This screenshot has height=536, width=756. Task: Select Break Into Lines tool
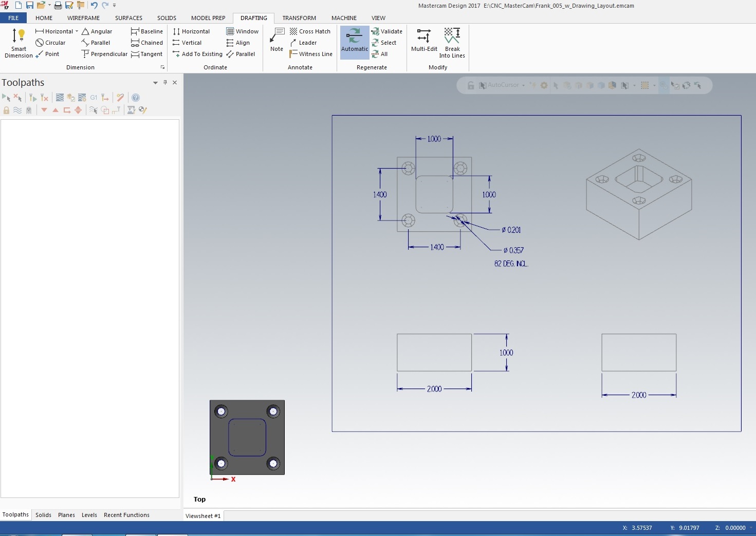pyautogui.click(x=452, y=43)
